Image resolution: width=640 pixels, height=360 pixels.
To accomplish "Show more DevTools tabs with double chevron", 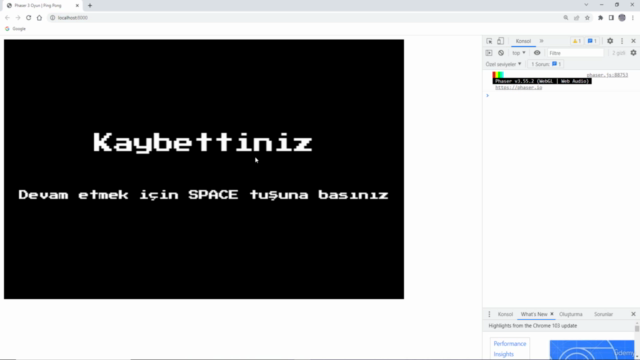I will [x=542, y=41].
